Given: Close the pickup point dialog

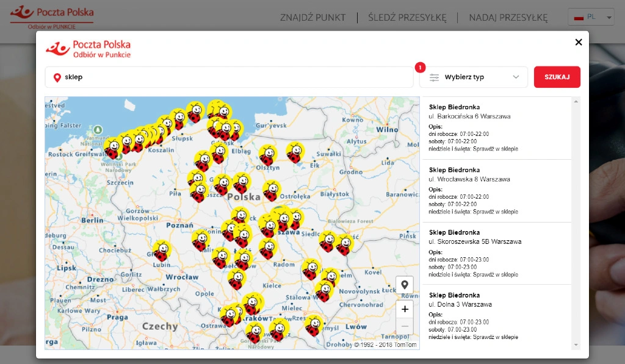Looking at the screenshot, I should 579,42.
